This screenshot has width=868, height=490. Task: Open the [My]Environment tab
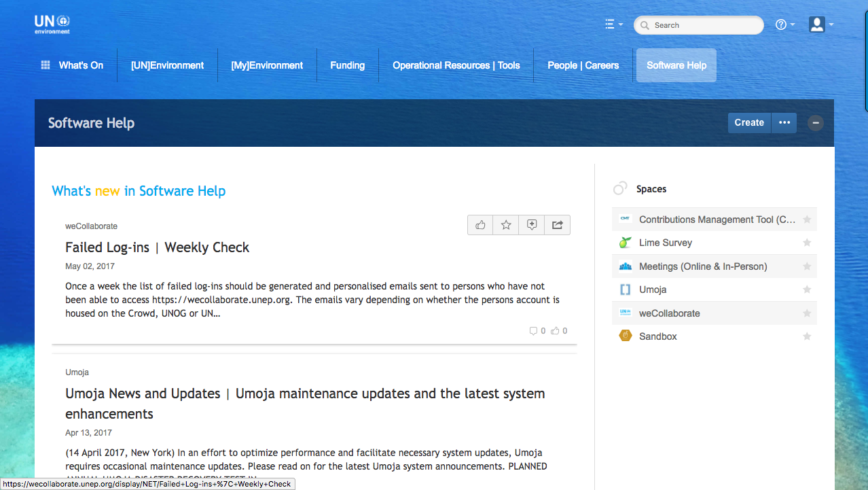coord(267,65)
